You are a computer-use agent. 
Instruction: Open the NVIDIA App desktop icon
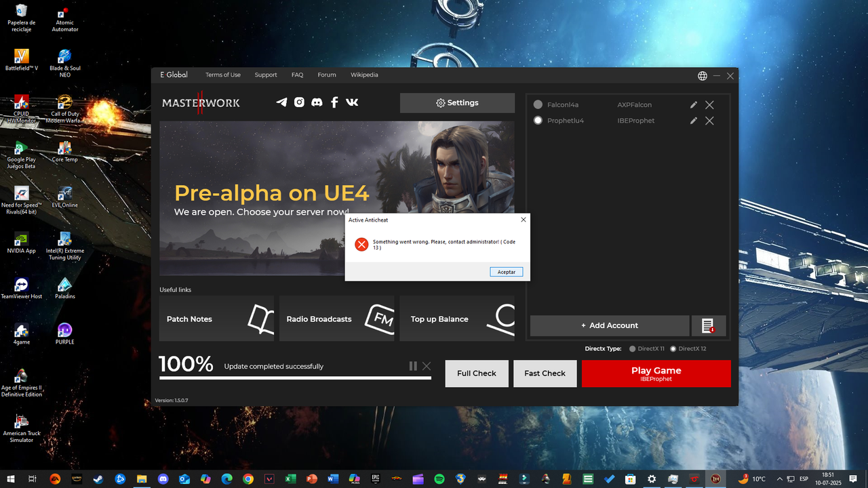22,242
